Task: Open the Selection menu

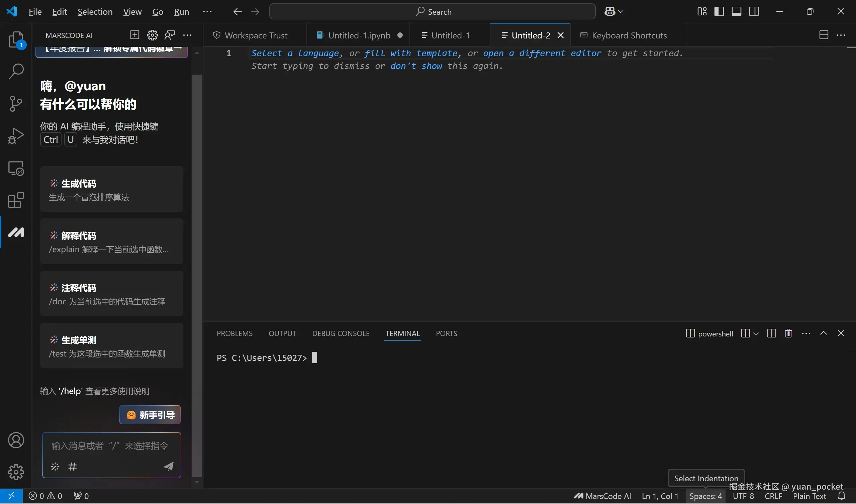Action: click(95, 12)
